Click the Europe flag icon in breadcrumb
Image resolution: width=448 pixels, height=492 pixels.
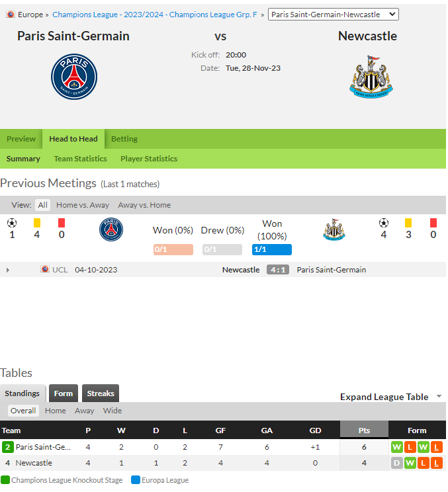(x=11, y=15)
